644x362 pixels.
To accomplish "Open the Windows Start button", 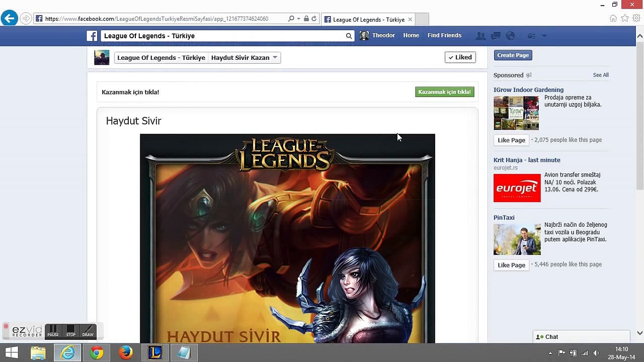I will coord(11,353).
